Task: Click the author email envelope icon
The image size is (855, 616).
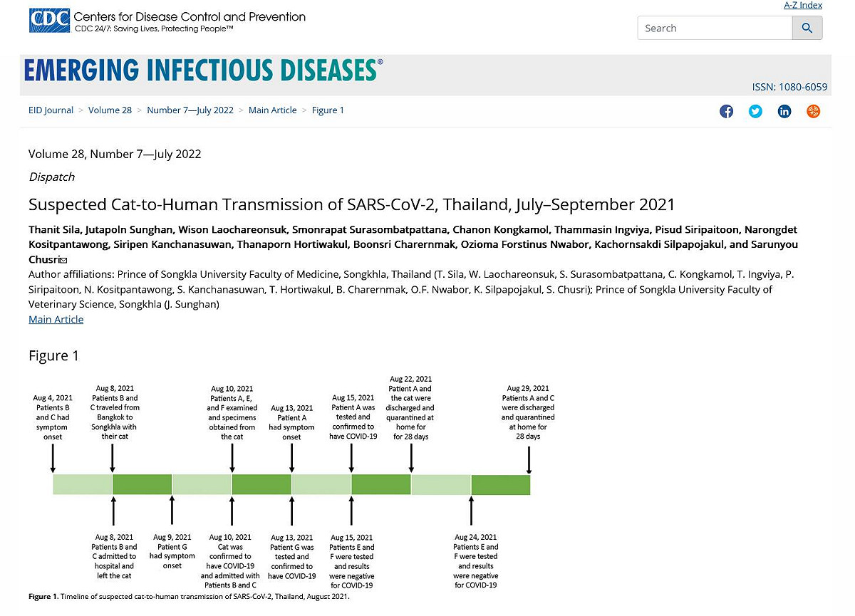Action: 63,261
